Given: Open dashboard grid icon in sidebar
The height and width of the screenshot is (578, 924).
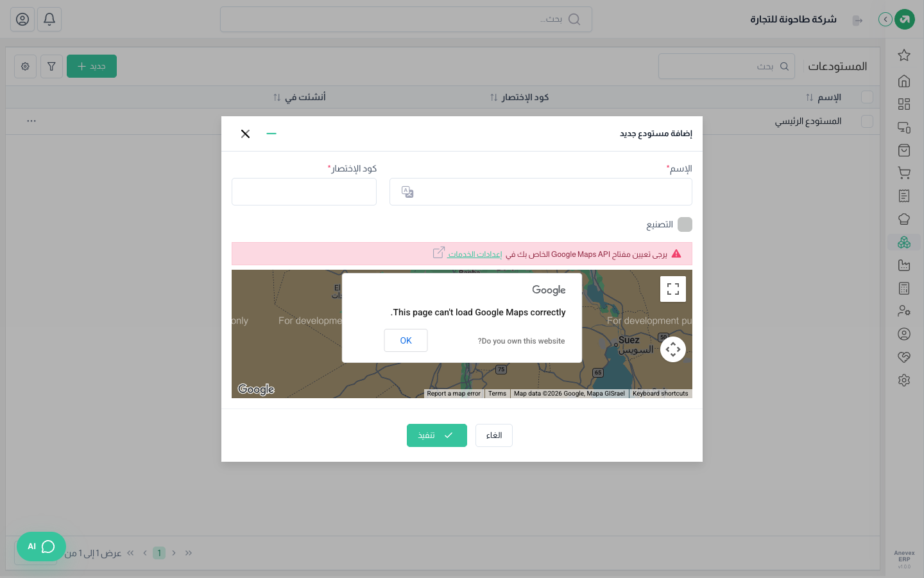Looking at the screenshot, I should (904, 104).
